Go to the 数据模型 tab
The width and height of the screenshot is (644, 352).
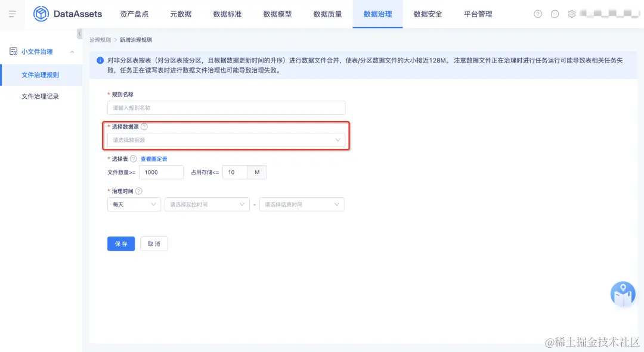click(277, 14)
